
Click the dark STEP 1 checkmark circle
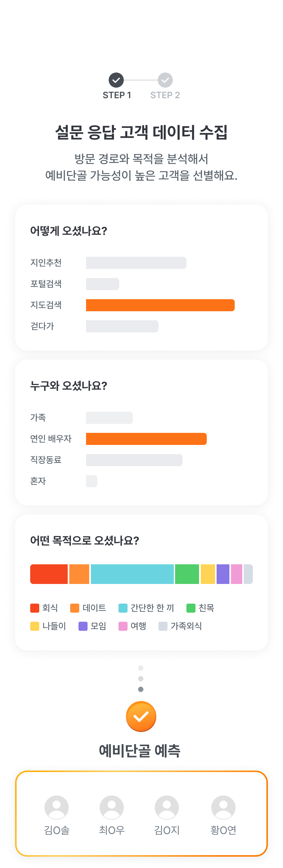(116, 80)
